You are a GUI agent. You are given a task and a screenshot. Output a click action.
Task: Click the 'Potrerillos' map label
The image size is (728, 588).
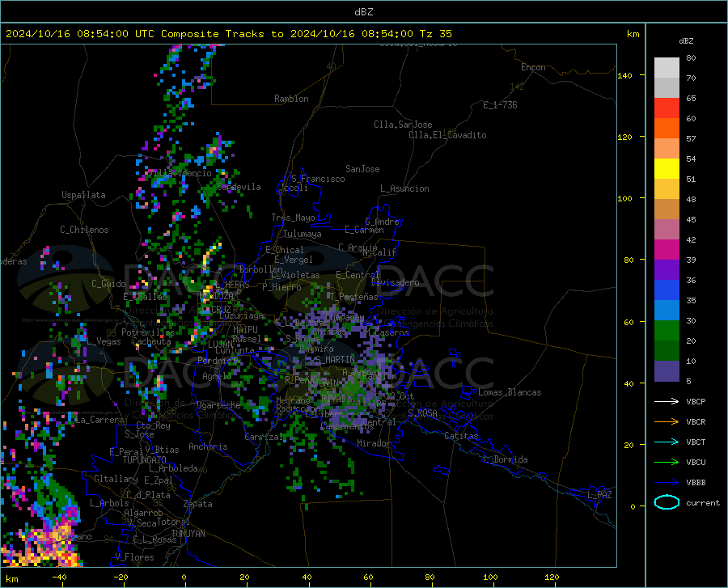148,332
